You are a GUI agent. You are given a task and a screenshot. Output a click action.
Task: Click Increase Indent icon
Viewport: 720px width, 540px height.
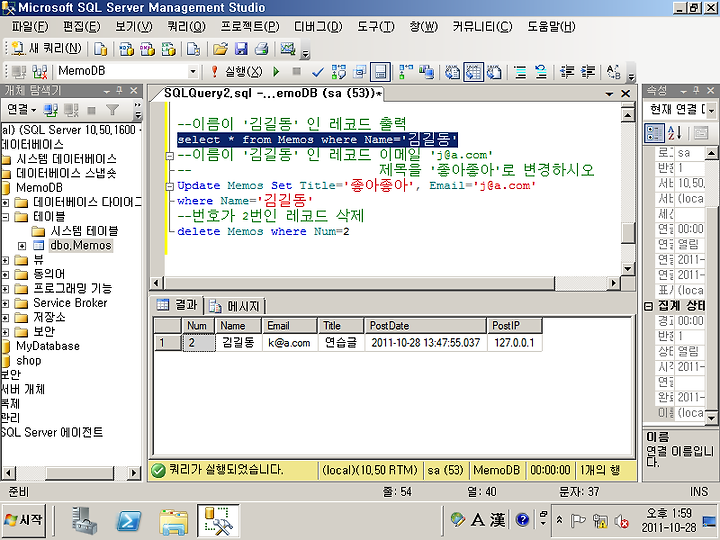pyautogui.click(x=588, y=72)
